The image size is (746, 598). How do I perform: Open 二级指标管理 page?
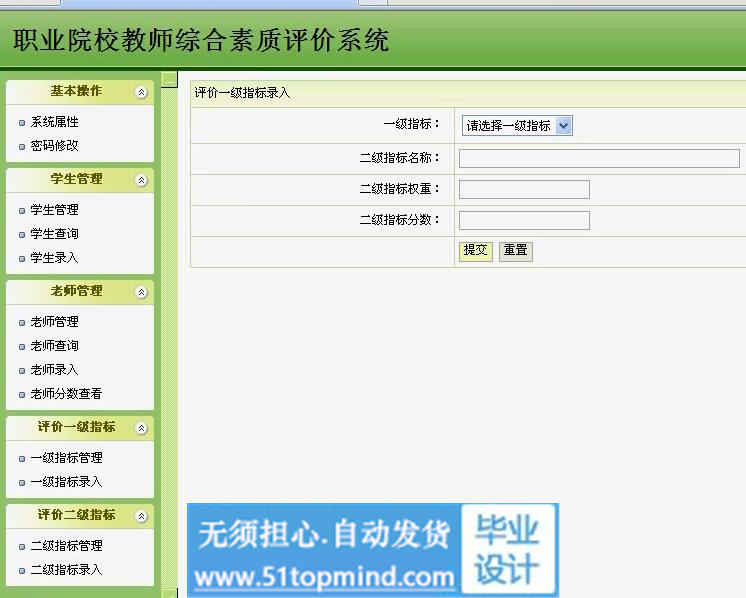click(67, 546)
